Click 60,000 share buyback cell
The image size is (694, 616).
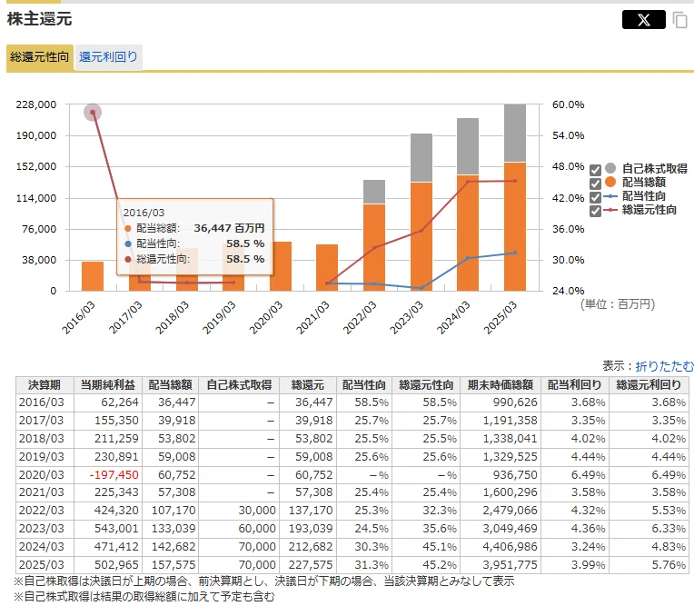239,529
